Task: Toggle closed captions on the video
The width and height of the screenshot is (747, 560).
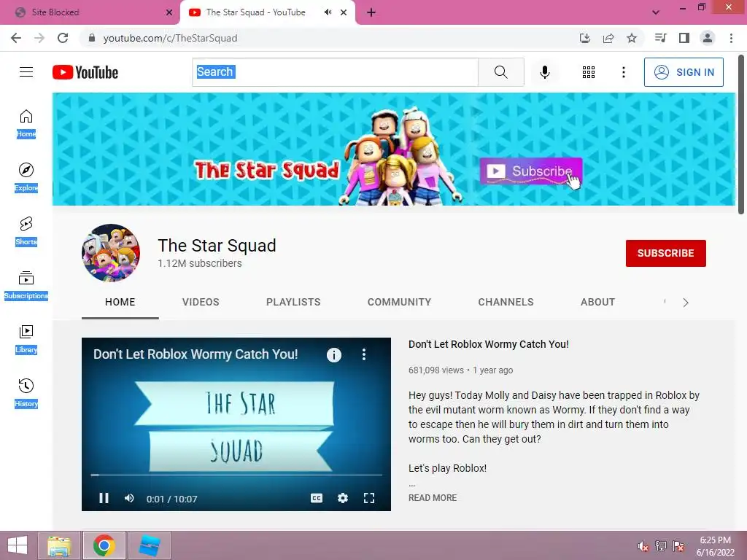Action: (x=317, y=498)
